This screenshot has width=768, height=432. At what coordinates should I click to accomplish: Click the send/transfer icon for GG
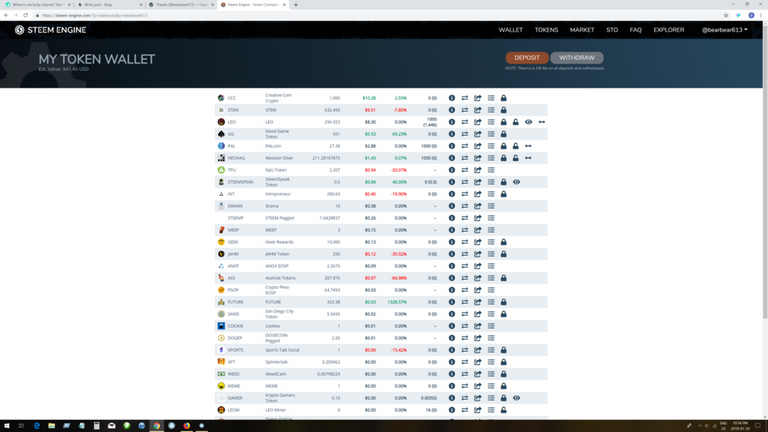click(x=478, y=134)
